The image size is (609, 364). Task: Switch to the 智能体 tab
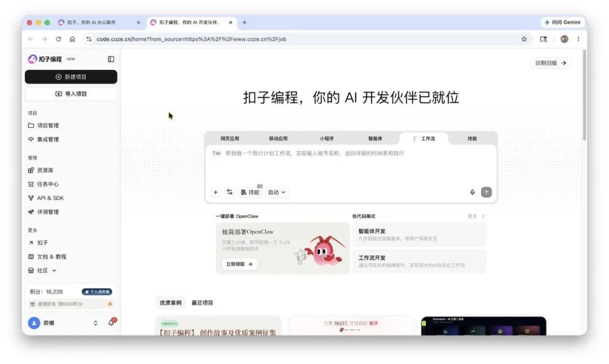coord(375,139)
